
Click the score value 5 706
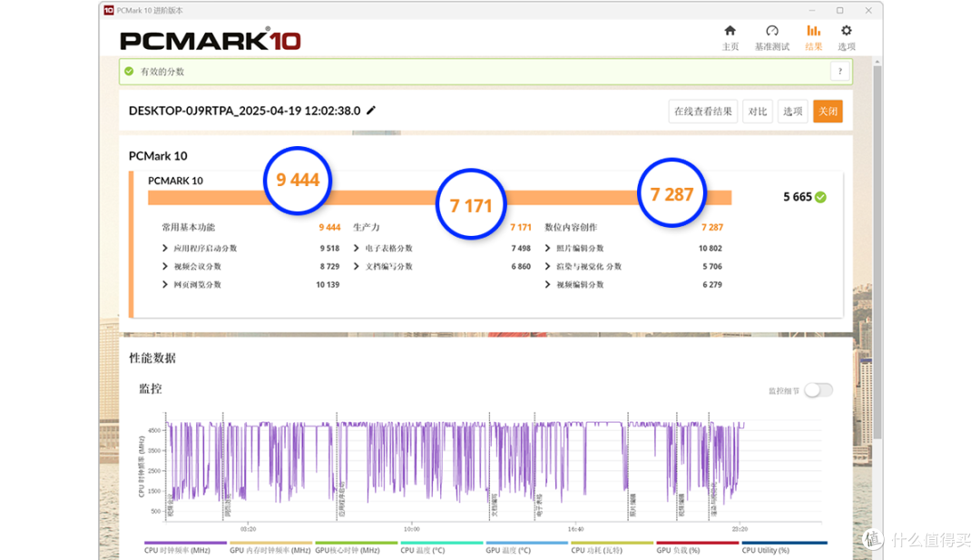coord(712,266)
